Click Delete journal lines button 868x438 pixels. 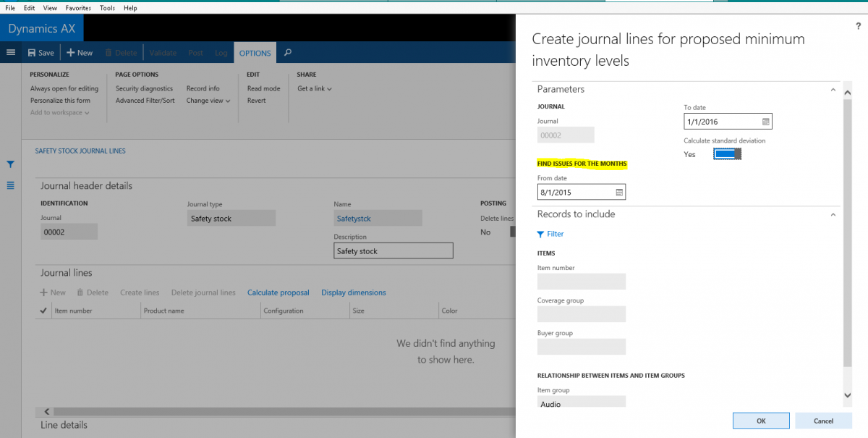tap(203, 292)
